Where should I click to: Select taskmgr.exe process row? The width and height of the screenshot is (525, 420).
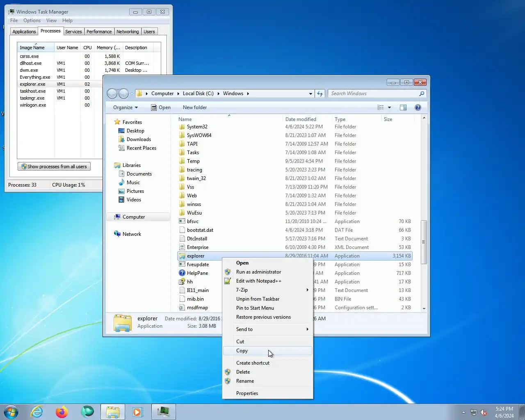pos(59,98)
